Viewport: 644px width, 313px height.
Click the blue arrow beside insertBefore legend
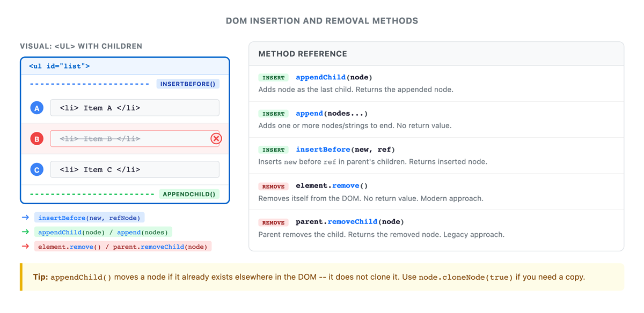pos(25,218)
